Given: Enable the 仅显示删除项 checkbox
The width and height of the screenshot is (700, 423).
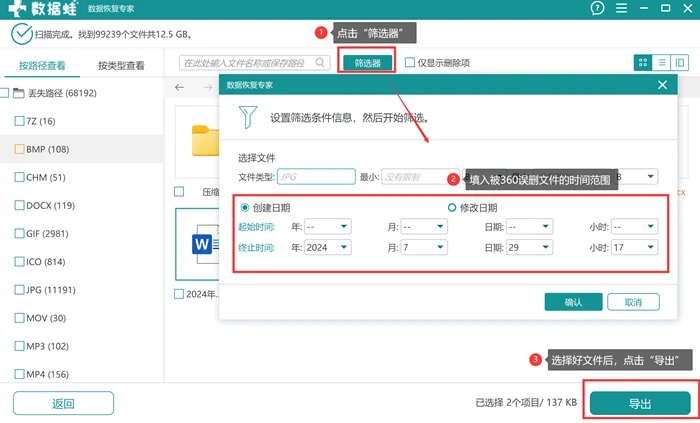Looking at the screenshot, I should (x=409, y=62).
